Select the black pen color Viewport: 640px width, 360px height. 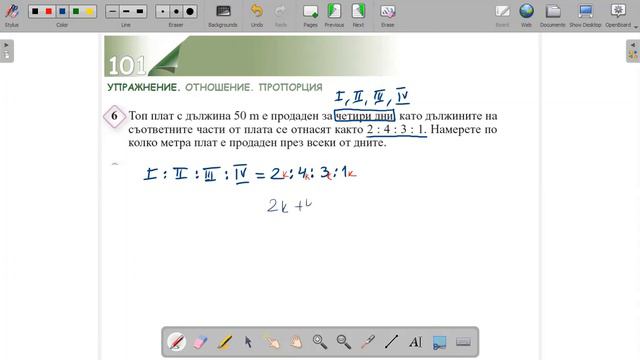coord(35,11)
